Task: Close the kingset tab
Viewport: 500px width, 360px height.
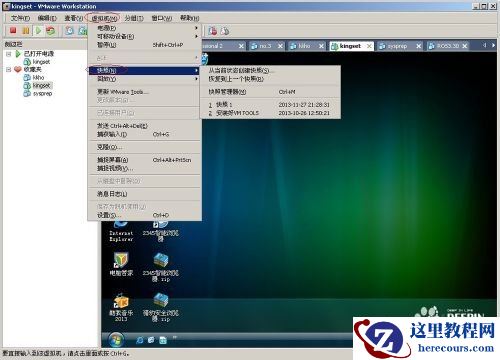Action: pos(369,46)
